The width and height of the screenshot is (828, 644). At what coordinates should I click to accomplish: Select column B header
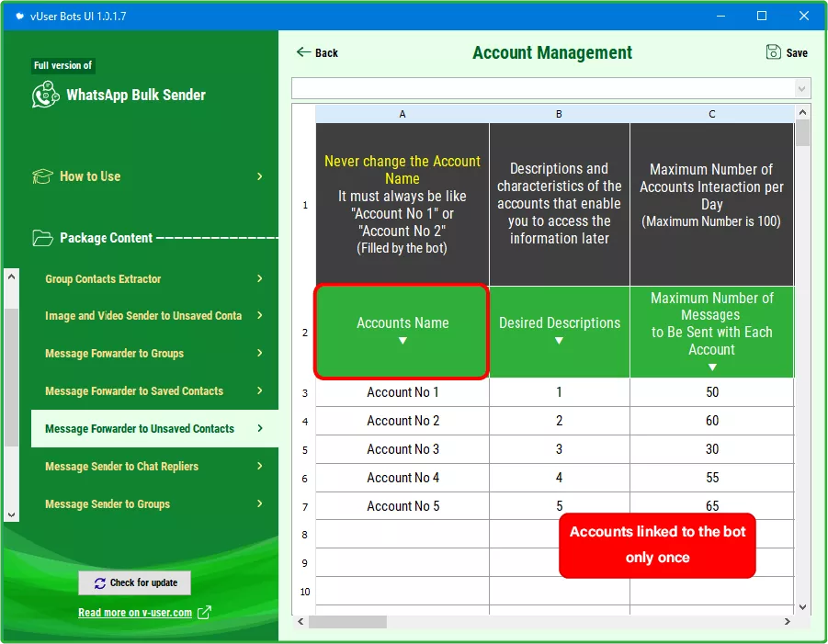560,114
